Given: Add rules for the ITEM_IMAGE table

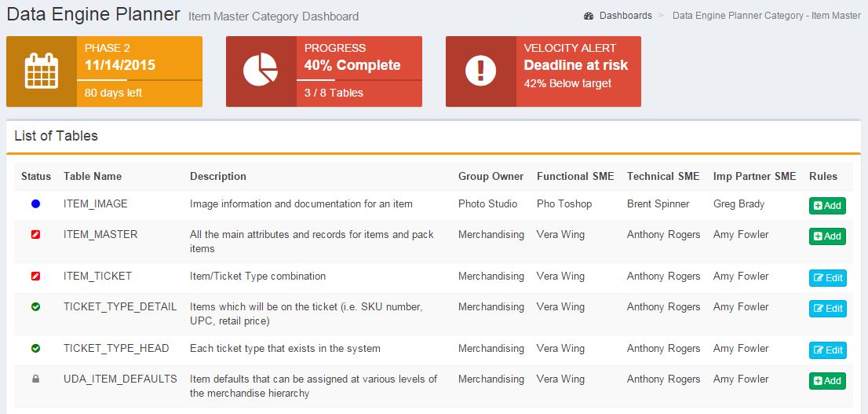Looking at the screenshot, I should pyautogui.click(x=827, y=206).
